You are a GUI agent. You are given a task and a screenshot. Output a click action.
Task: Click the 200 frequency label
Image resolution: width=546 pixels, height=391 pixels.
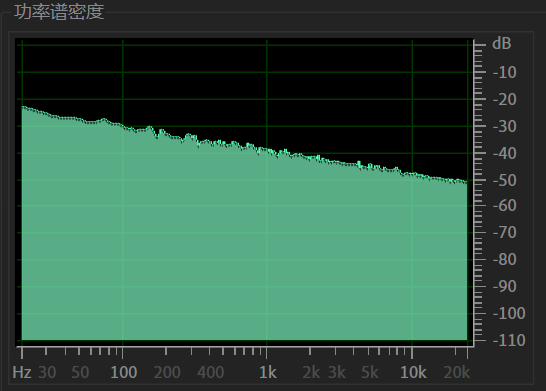tap(167, 373)
